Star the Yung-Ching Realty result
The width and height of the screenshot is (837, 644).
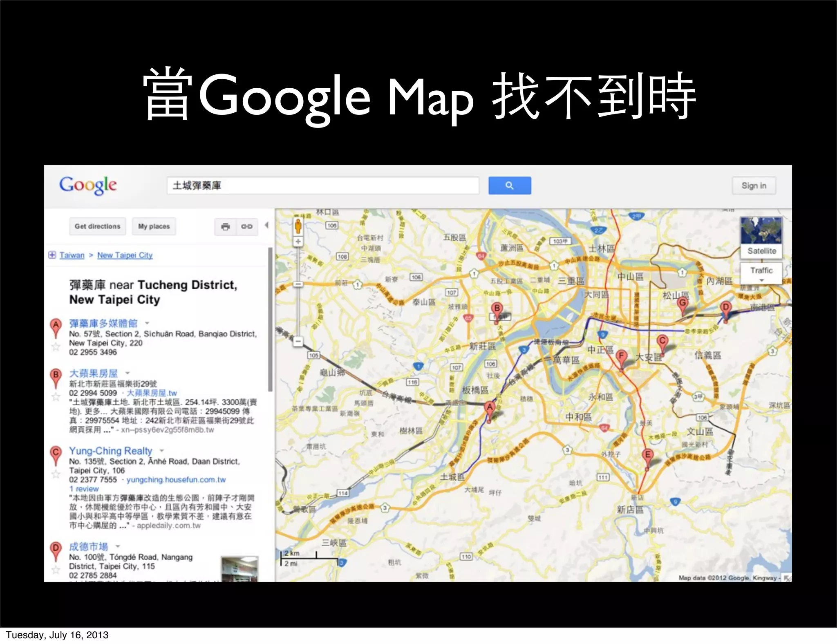click(x=56, y=474)
